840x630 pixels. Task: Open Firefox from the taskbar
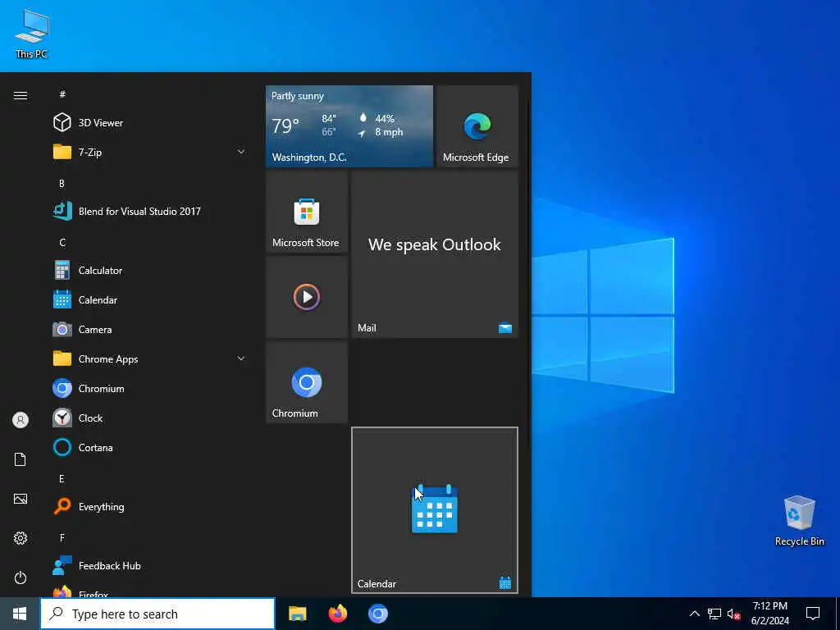(337, 614)
